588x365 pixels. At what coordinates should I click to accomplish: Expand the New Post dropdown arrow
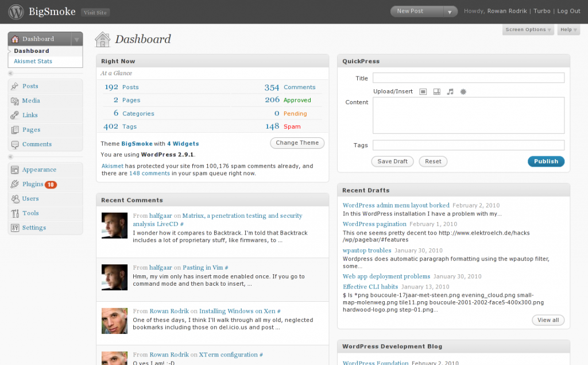point(450,11)
